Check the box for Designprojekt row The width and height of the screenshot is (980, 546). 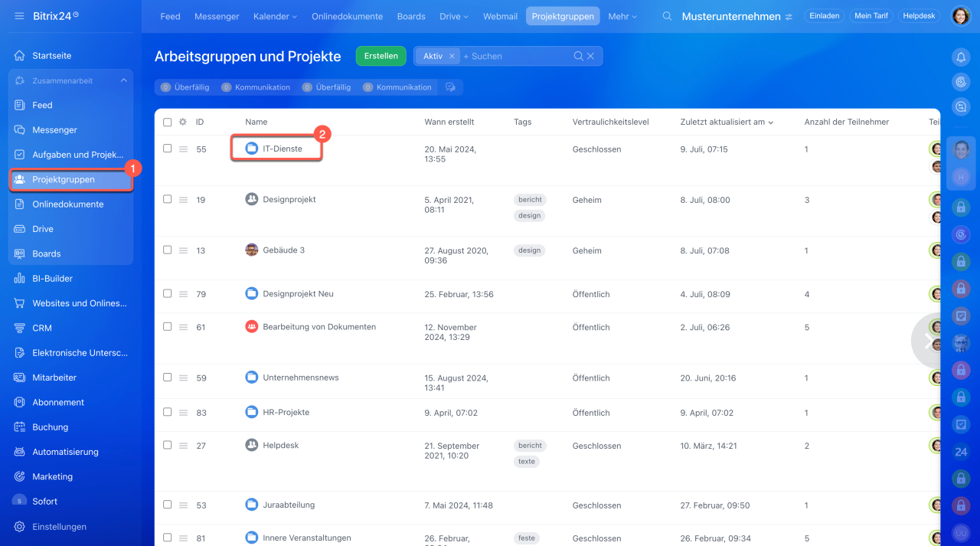coord(168,199)
